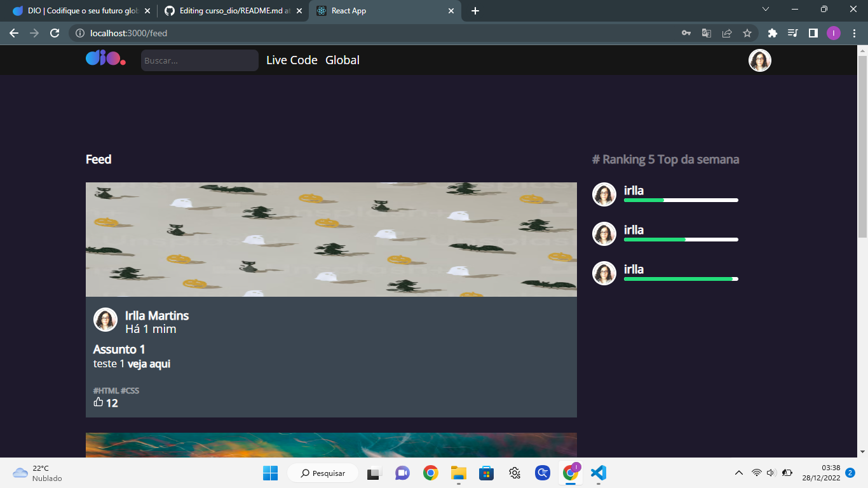Click the user avatar in the page header
868x488 pixels.
(760, 60)
